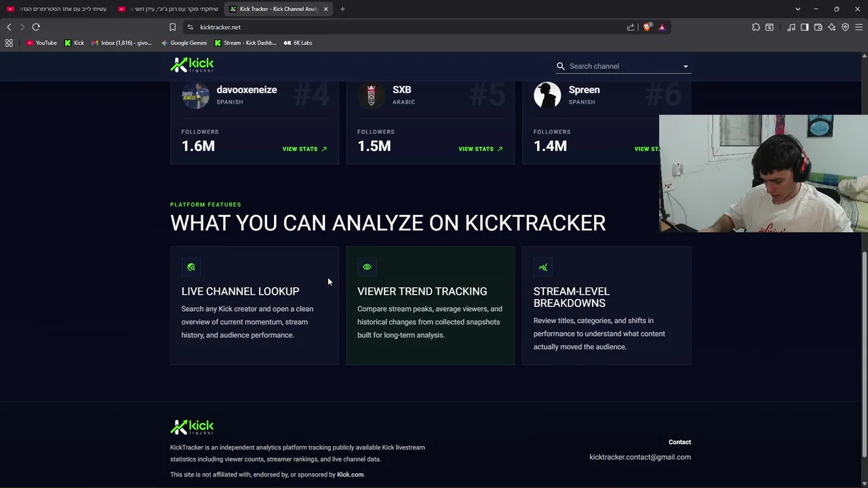Screen dimensions: 868x488
Task: Open the Brave Wallet icon
Action: (818, 27)
